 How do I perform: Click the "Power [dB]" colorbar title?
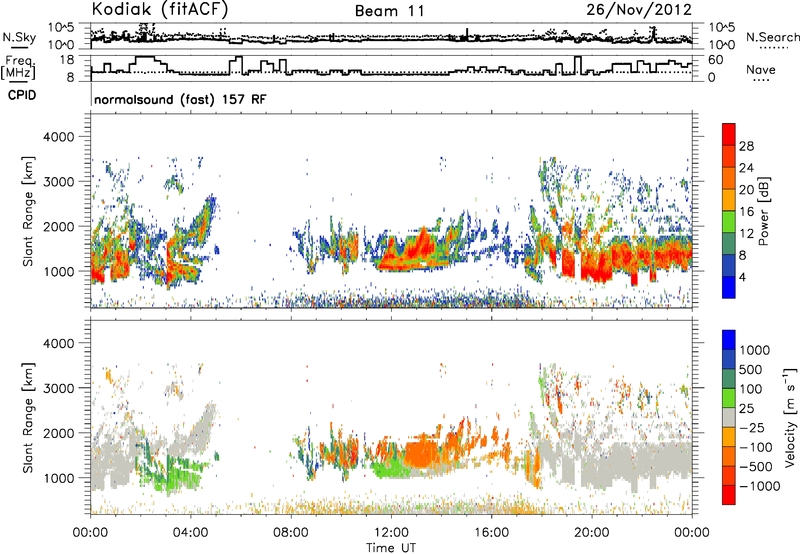(763, 211)
